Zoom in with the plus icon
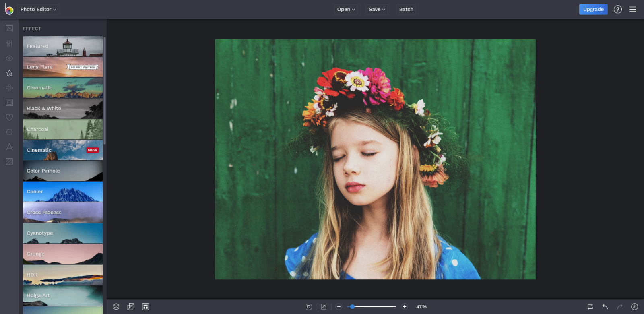This screenshot has height=314, width=644. [x=405, y=307]
